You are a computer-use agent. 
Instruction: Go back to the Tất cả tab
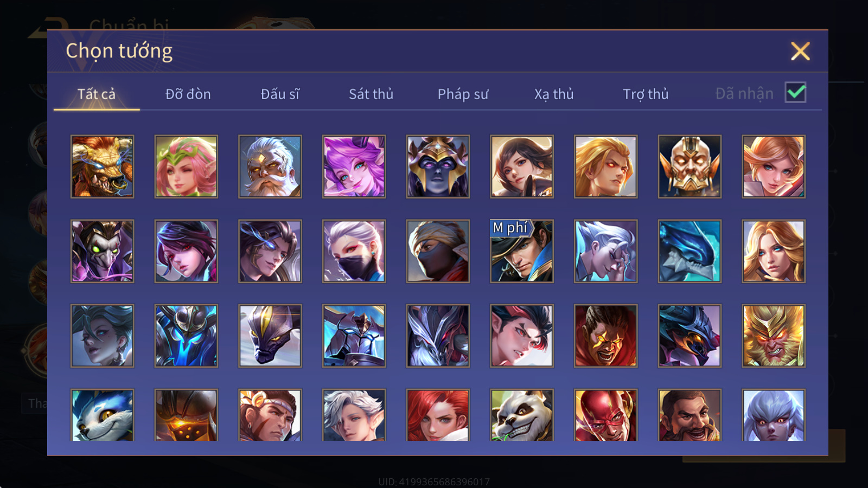click(97, 94)
